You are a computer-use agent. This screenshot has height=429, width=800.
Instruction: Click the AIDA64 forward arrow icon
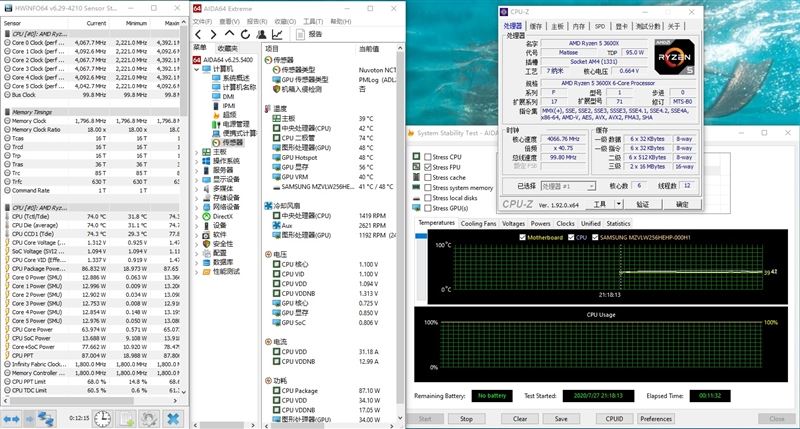[213, 34]
